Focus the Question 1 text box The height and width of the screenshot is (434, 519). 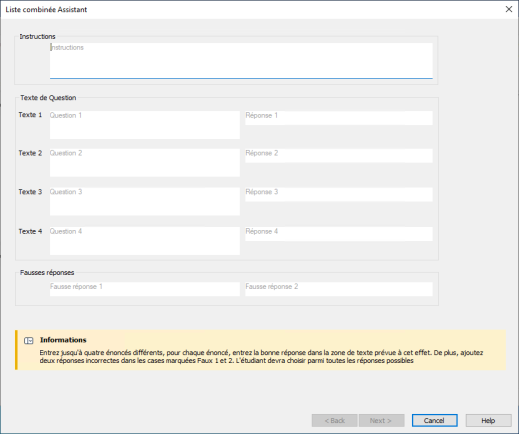[145, 125]
